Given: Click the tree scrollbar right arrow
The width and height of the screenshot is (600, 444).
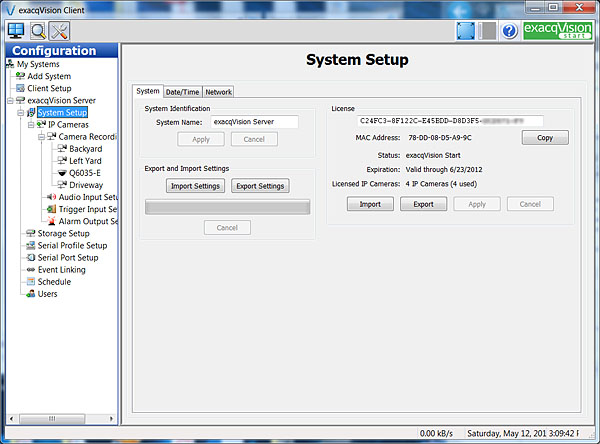Looking at the screenshot, I should [111, 418].
